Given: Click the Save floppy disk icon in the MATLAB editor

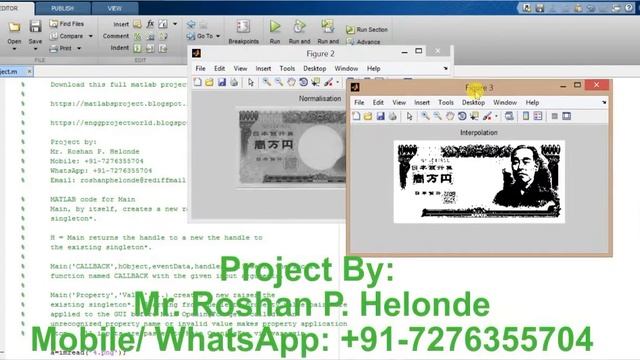Looking at the screenshot, I should coord(36,27).
